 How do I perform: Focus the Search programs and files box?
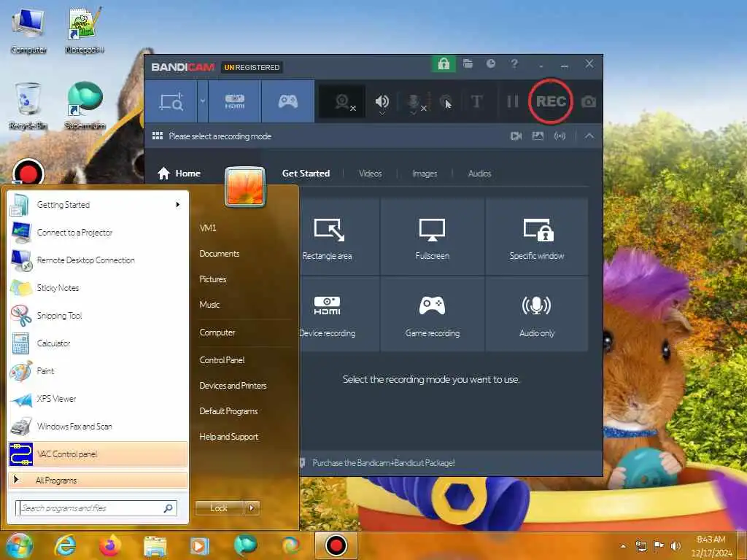click(x=96, y=508)
